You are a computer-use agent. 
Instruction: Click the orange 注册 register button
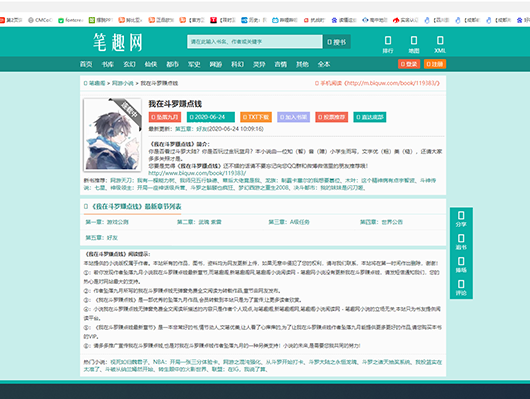click(435, 64)
